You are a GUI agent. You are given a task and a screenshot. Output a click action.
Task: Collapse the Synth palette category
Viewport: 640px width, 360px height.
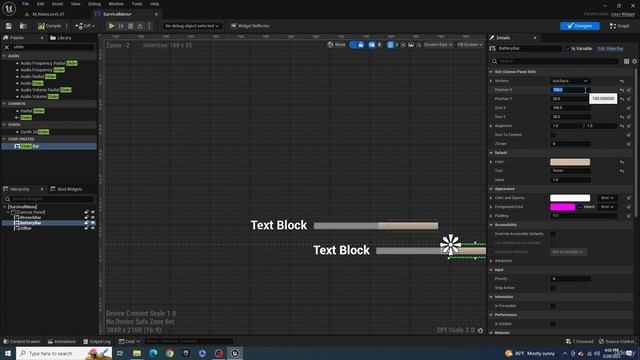[4, 124]
